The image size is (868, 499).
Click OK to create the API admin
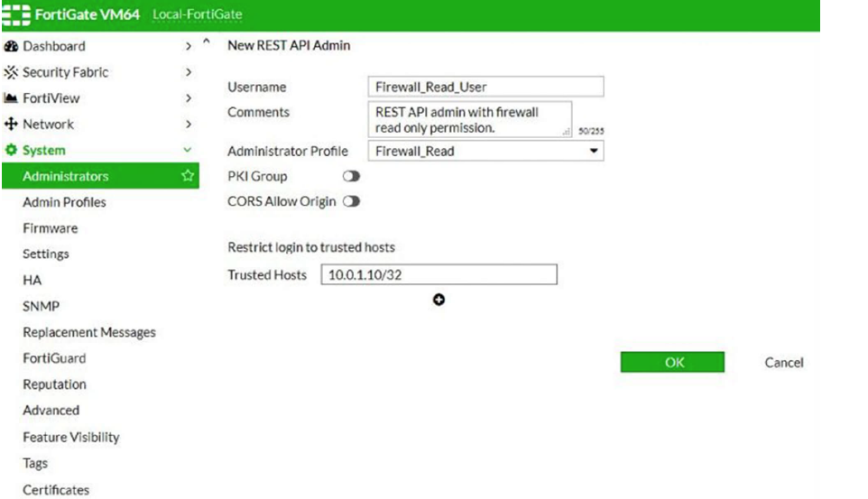[672, 362]
